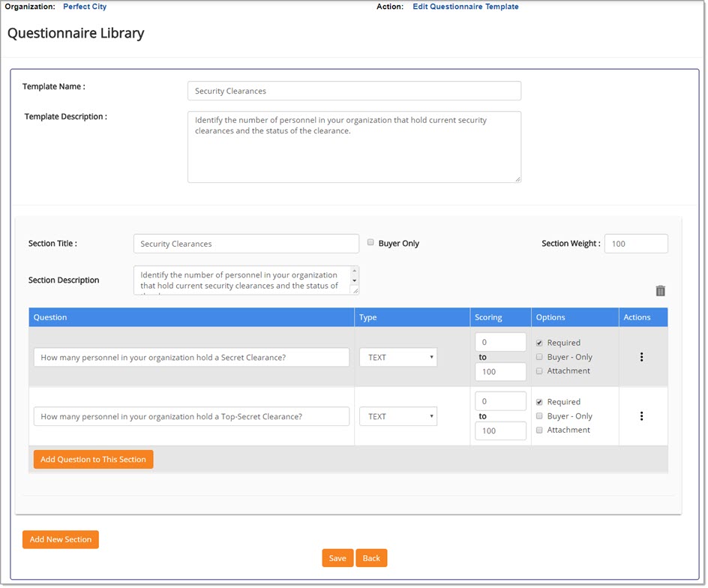Screen dimensions: 708x588
Task: Check Buyer Only for the Security Clearances section
Action: [x=370, y=241]
